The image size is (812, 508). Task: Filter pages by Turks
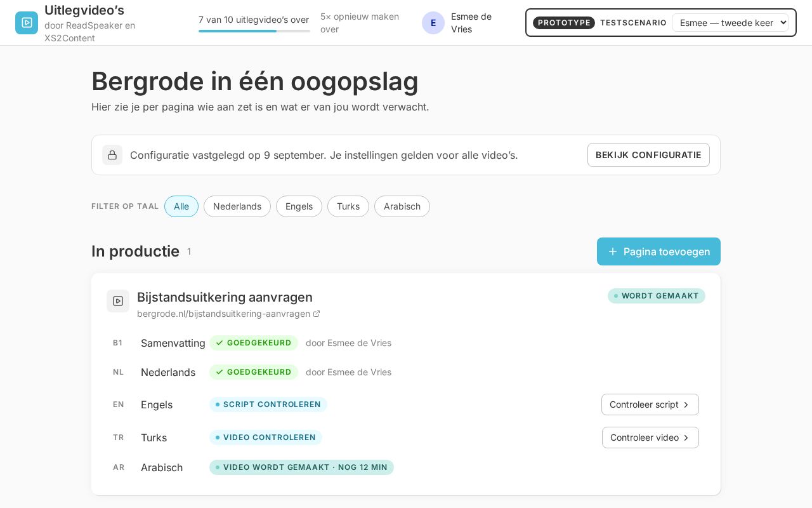[348, 206]
